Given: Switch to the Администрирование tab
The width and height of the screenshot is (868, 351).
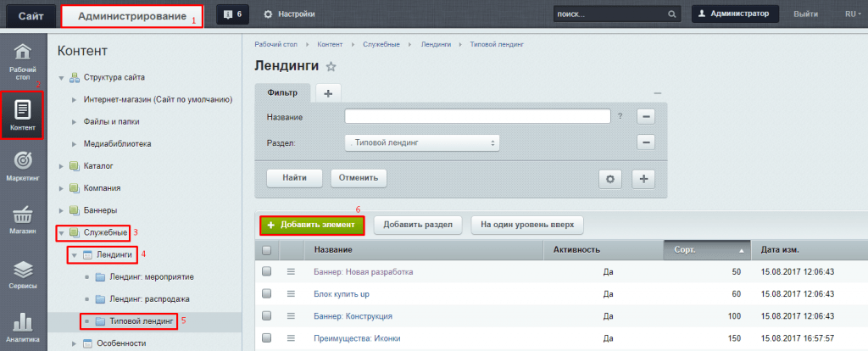Looking at the screenshot, I should pyautogui.click(x=131, y=15).
